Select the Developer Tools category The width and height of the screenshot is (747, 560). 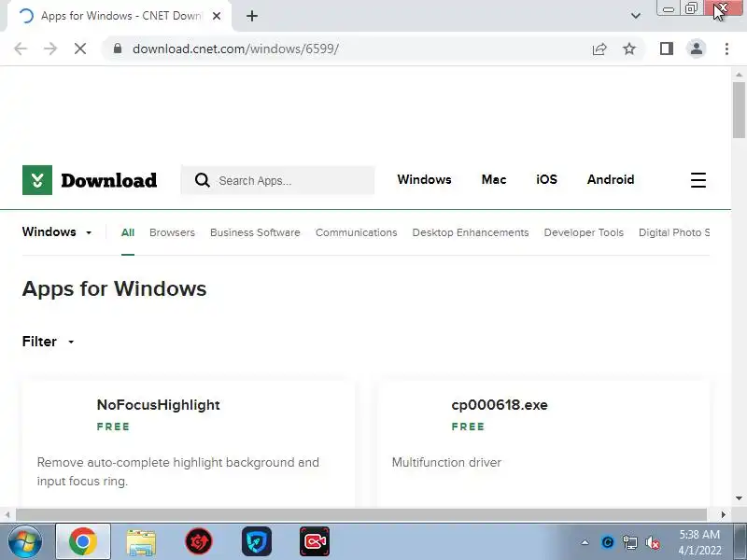(x=584, y=232)
